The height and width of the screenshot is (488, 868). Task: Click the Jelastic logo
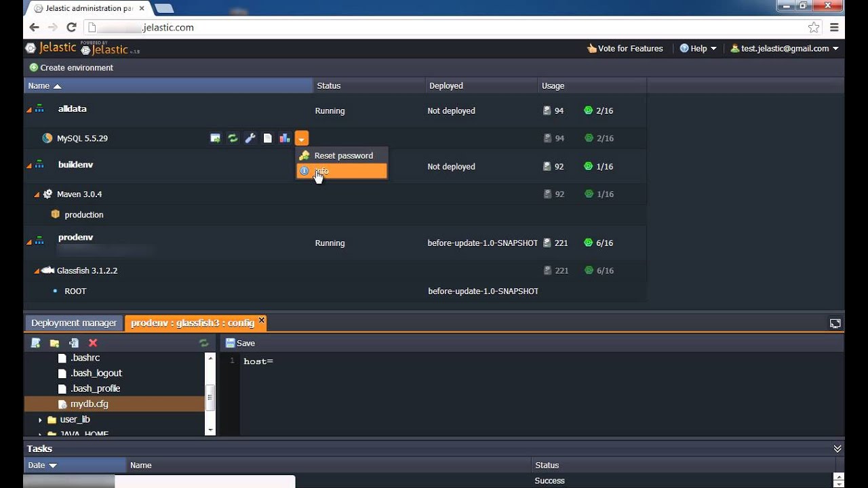(51, 48)
